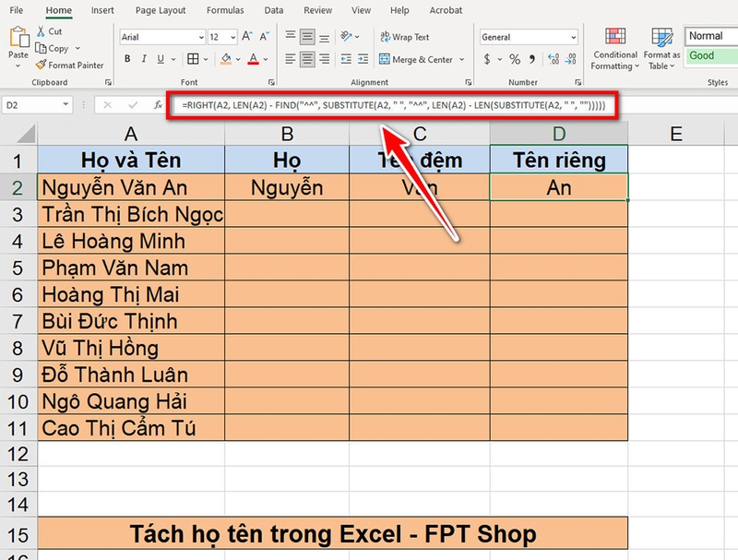This screenshot has width=738, height=560.
Task: Apply Fill Color bucket icon
Action: click(x=226, y=59)
